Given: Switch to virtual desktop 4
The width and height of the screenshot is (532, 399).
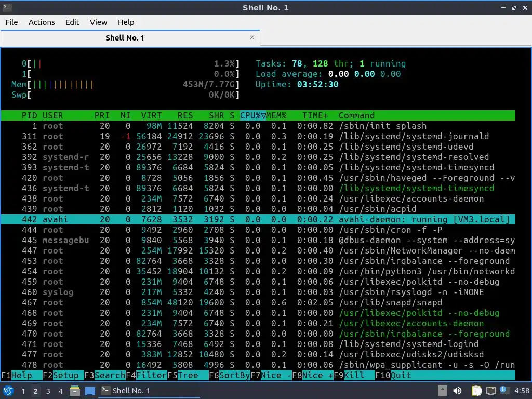Looking at the screenshot, I should coord(61,391).
